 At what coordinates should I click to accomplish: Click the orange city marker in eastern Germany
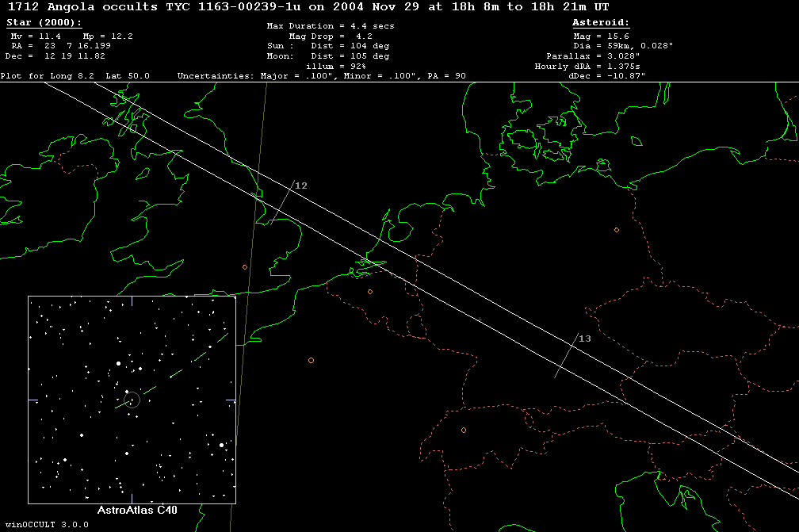[617, 230]
